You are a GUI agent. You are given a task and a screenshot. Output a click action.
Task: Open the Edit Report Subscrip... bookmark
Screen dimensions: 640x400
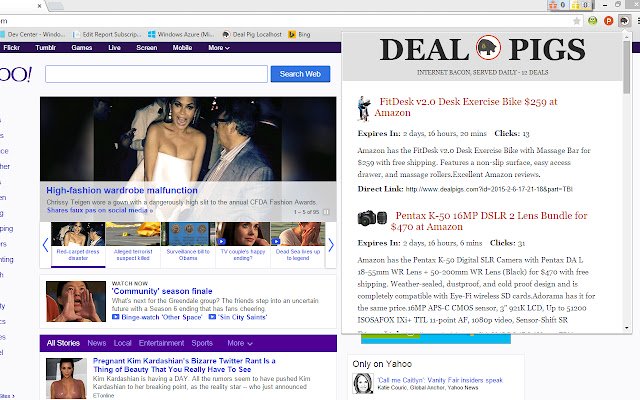(107, 35)
